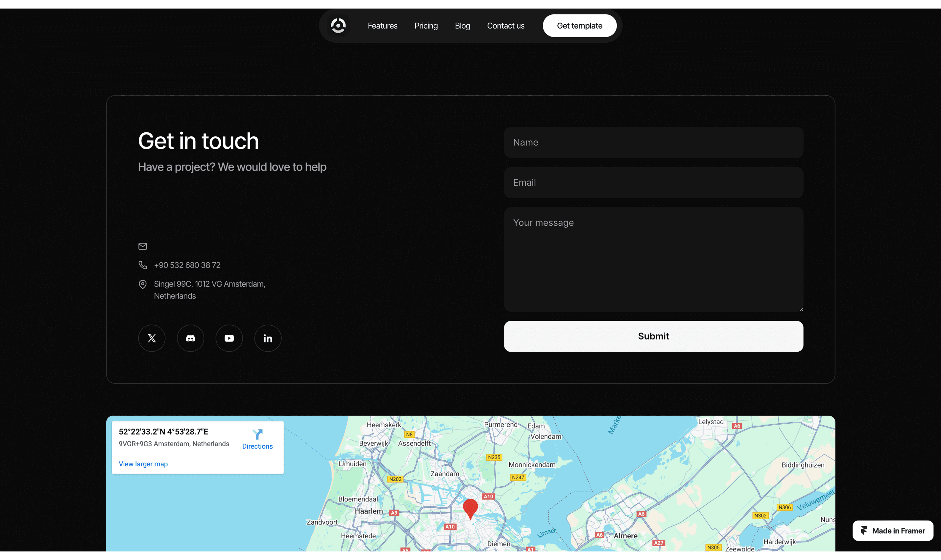Viewport: 941px width, 560px height.
Task: Select Contact us in the navigation
Action: pyautogui.click(x=505, y=26)
